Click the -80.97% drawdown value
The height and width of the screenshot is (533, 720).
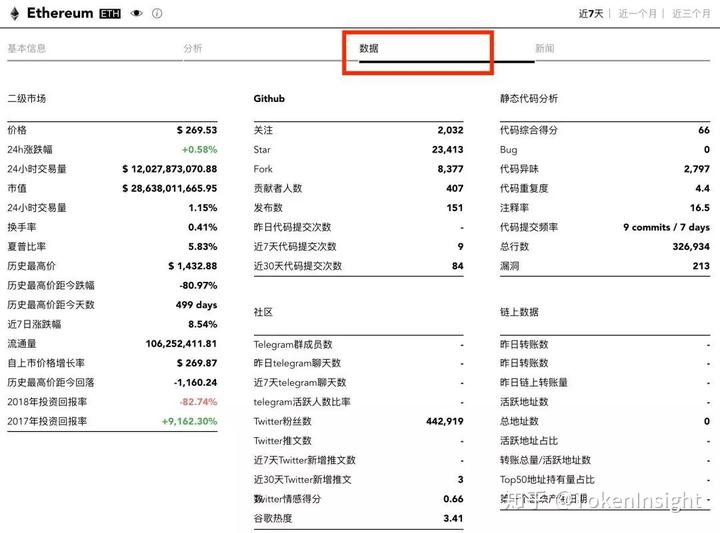(x=198, y=286)
